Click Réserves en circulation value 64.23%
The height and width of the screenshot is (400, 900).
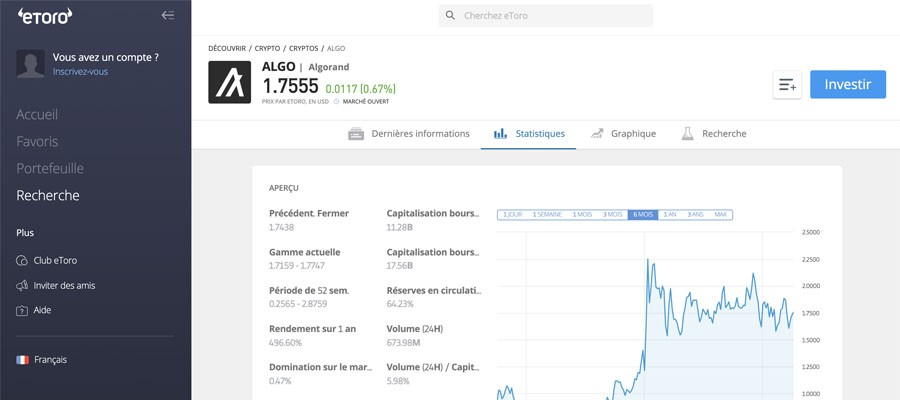[400, 304]
